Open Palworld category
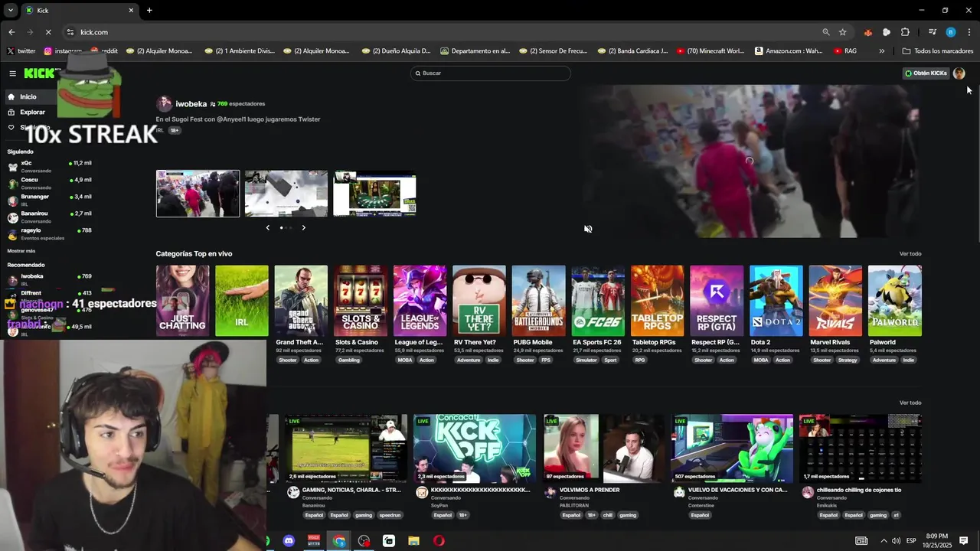The image size is (980, 551). (x=895, y=301)
